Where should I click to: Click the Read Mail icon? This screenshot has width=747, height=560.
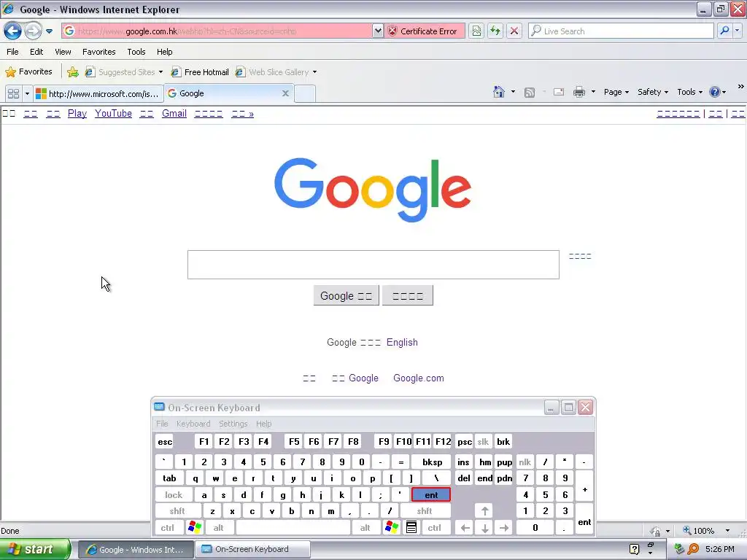[x=558, y=92]
